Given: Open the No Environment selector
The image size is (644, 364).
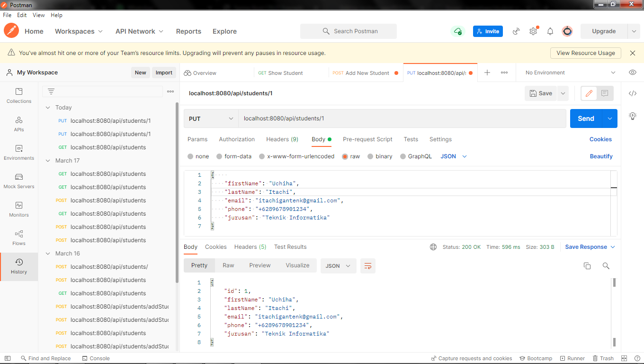Looking at the screenshot, I should point(570,73).
